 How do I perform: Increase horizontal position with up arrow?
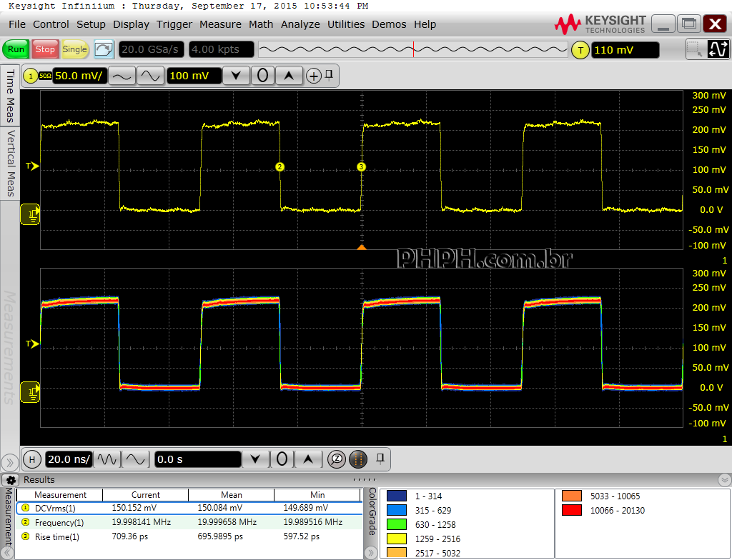pyautogui.click(x=308, y=459)
